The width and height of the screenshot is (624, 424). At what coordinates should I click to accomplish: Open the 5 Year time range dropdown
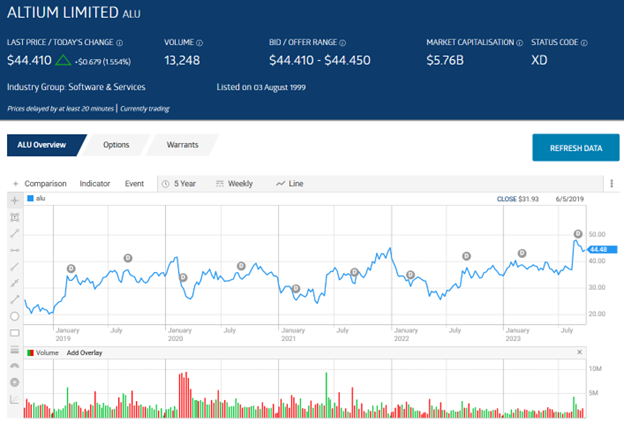pyautogui.click(x=179, y=184)
